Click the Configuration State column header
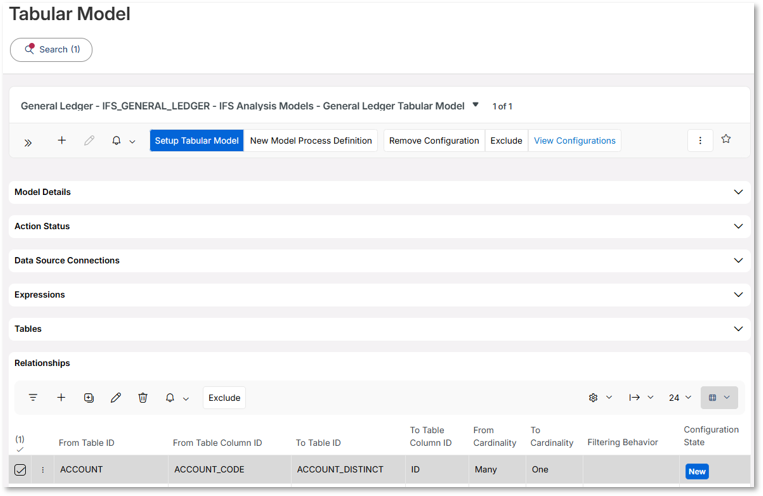Viewport: 763px width, 496px height. (711, 436)
